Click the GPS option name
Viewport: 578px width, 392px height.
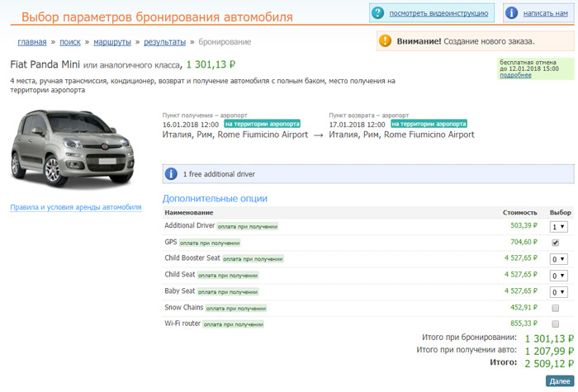point(171,242)
